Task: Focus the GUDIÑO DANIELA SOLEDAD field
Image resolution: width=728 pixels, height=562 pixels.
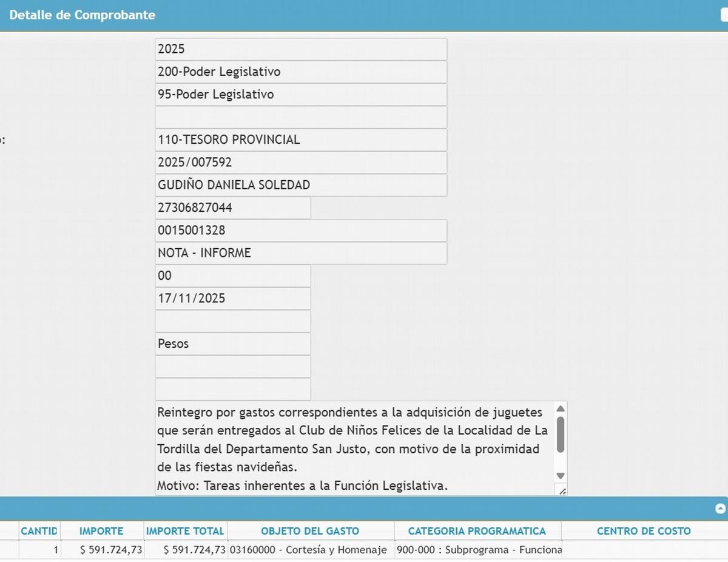Action: point(300,185)
